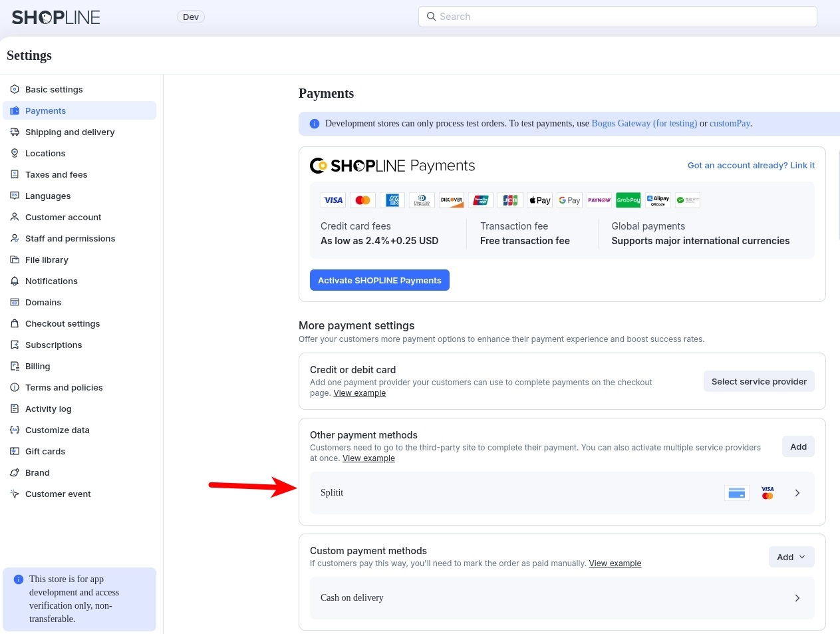Open View example link under Credit or debit card
Screen dimensions: 840x634
click(x=359, y=393)
